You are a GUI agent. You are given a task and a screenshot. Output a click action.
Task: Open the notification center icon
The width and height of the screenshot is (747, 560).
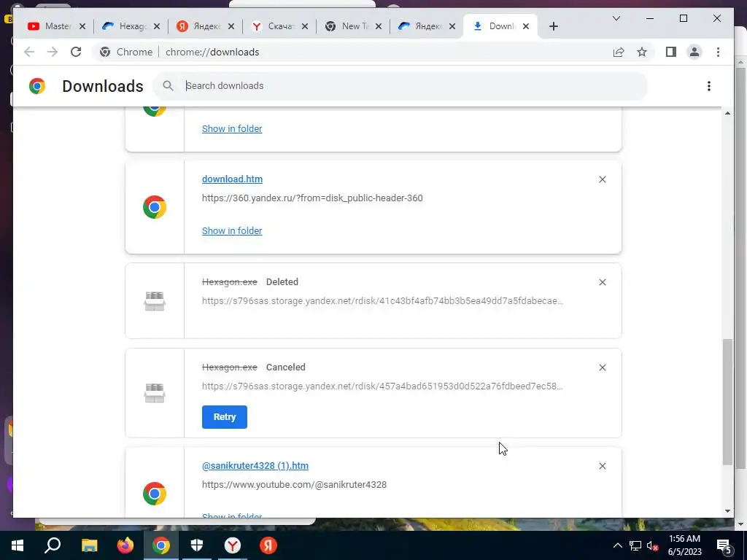click(724, 546)
